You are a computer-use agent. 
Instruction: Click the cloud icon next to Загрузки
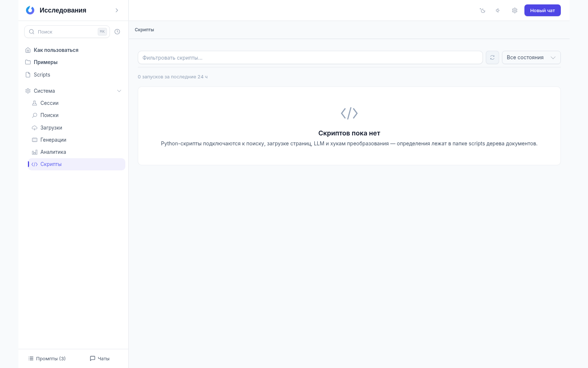pyautogui.click(x=35, y=128)
